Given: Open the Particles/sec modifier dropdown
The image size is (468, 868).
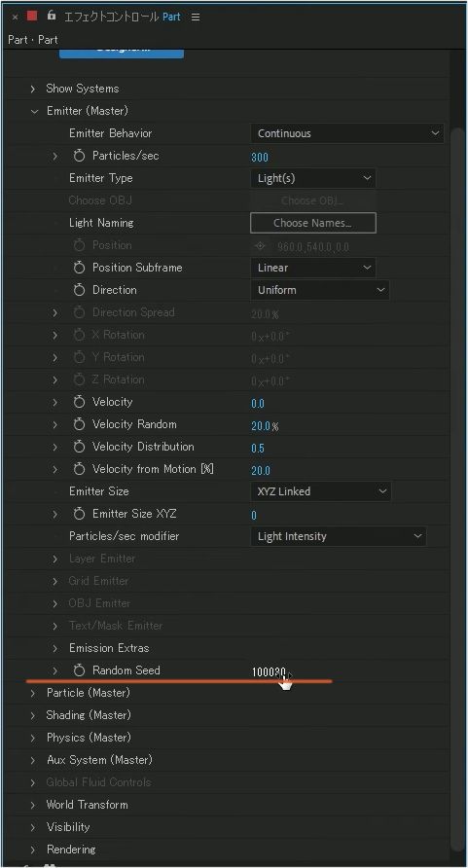Looking at the screenshot, I should [x=339, y=536].
